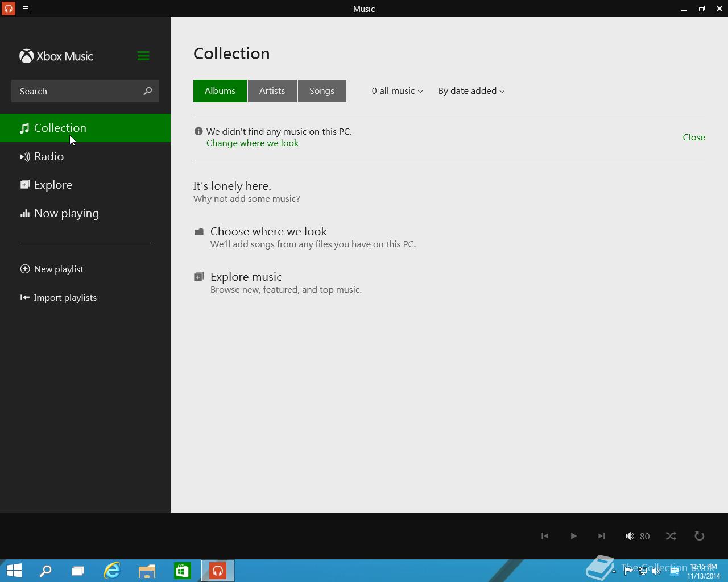This screenshot has width=728, height=582.
Task: Click the Xbox Music logo
Action: point(56,56)
